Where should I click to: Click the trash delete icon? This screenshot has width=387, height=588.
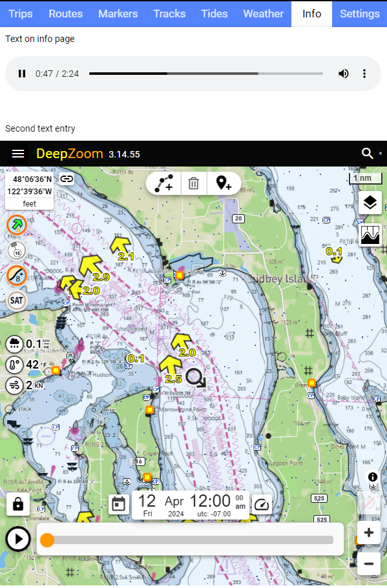tap(194, 183)
